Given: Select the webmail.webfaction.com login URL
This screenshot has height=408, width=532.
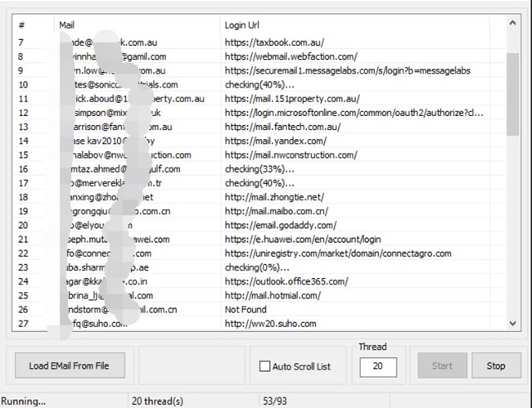Looking at the screenshot, I should [291, 56].
